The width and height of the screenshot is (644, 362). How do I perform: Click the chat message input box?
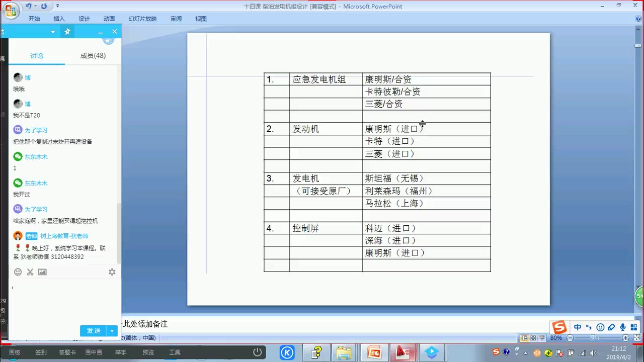[x=64, y=301]
